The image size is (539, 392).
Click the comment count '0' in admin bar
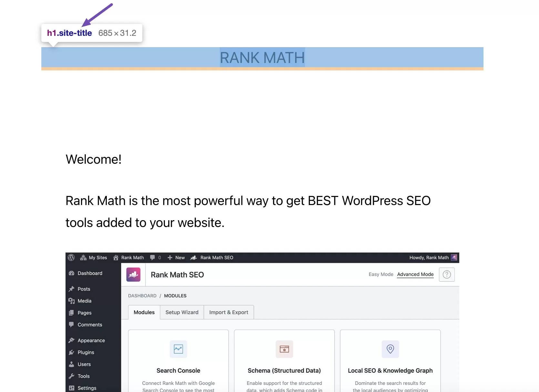(x=159, y=258)
